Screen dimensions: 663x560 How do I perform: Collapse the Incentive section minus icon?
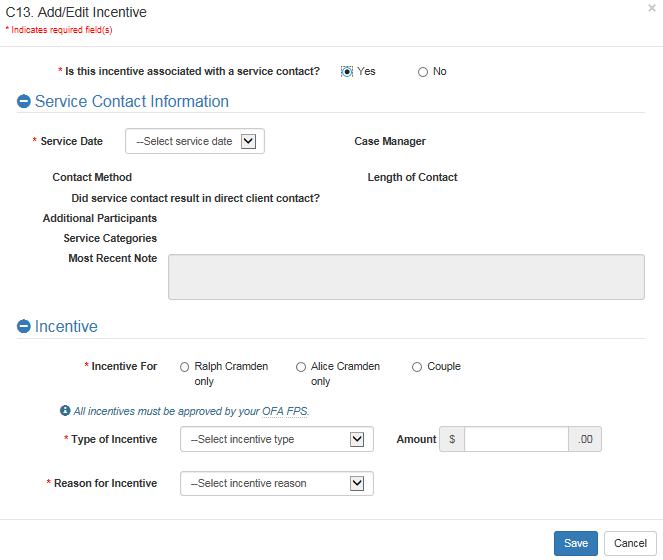(x=24, y=327)
